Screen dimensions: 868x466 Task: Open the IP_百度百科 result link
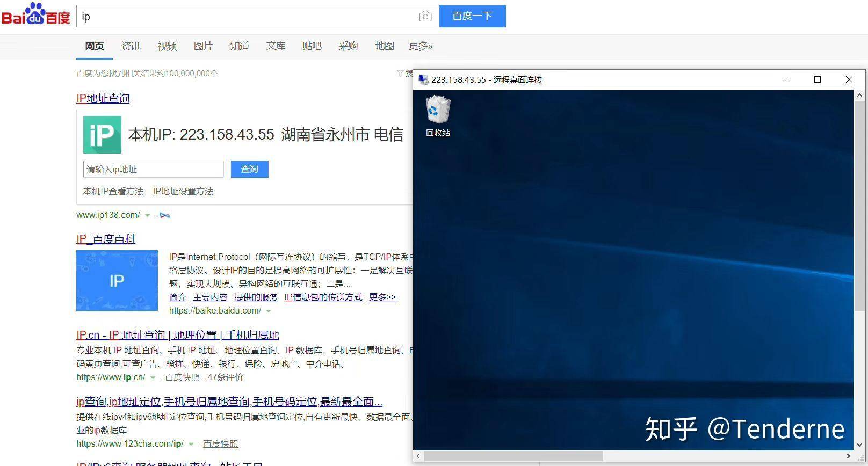[x=106, y=239]
